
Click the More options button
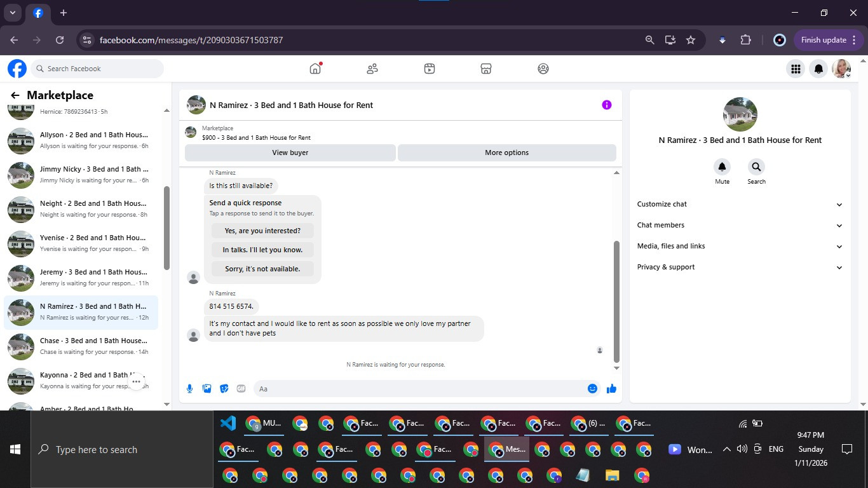506,152
